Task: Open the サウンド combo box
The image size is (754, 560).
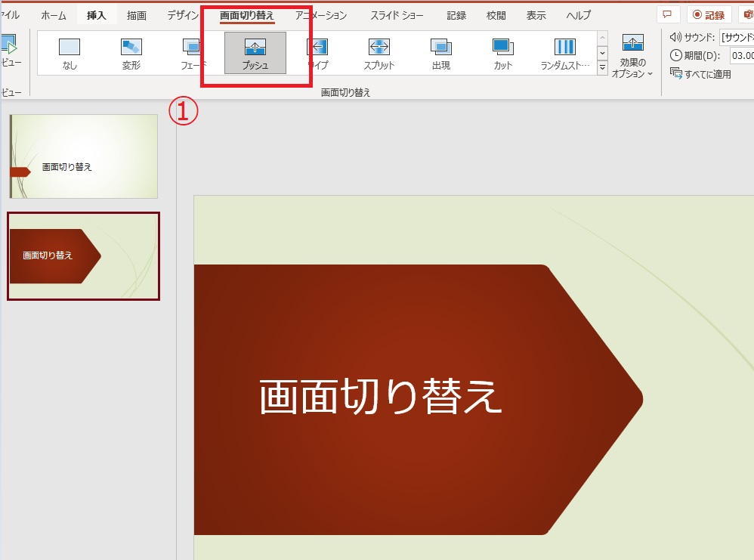Action: (736, 36)
